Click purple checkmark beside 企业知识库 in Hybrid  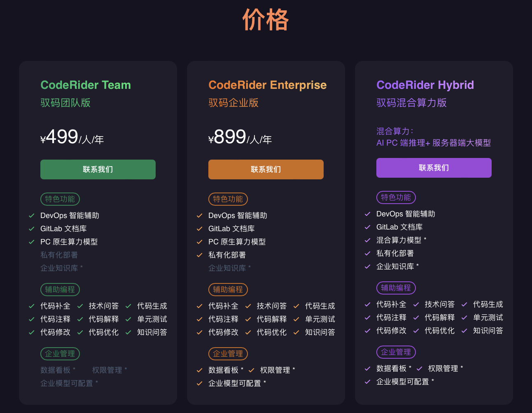tap(367, 267)
